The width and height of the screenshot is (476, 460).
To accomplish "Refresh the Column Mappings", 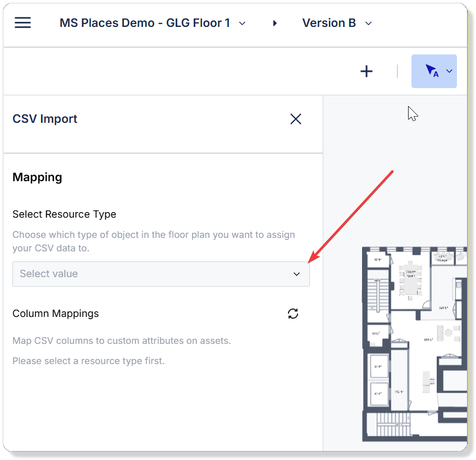I will click(292, 314).
